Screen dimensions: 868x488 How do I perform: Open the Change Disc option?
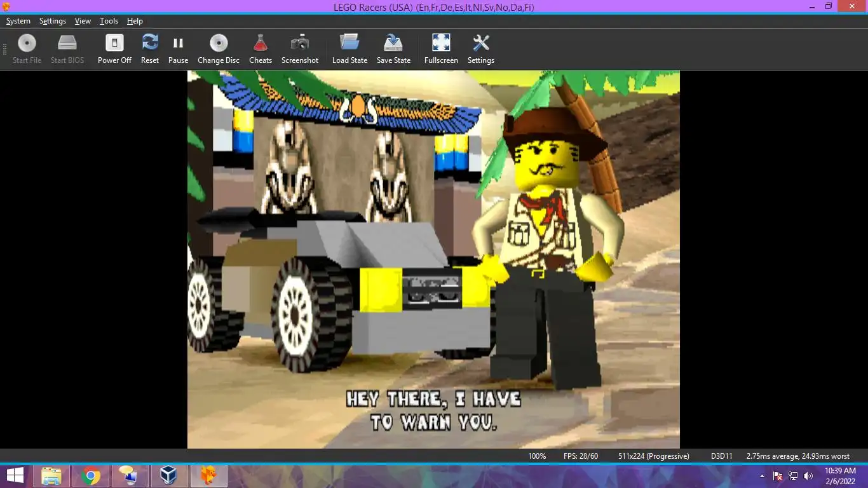coord(219,49)
